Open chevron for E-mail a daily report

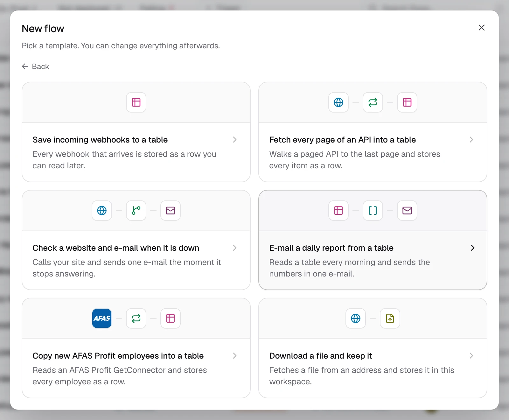(x=473, y=248)
